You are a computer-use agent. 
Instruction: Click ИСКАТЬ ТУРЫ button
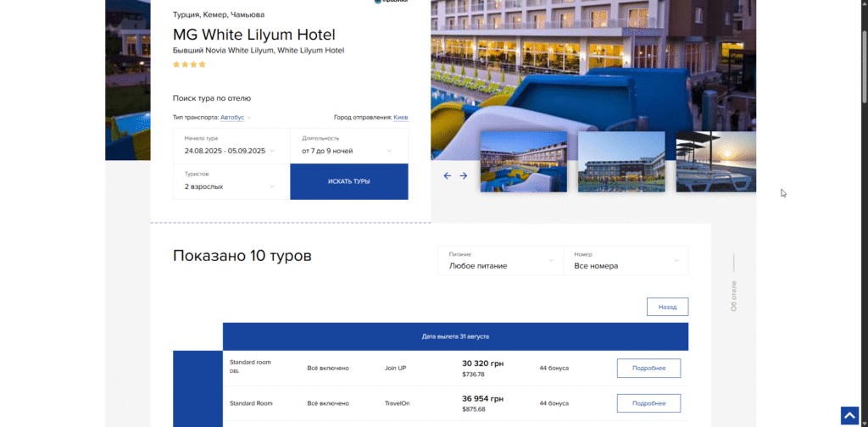[x=349, y=181]
